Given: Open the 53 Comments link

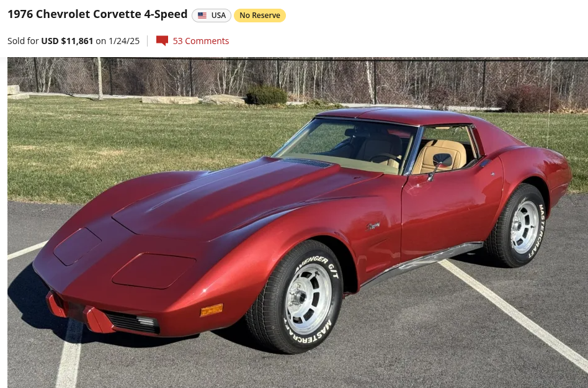Looking at the screenshot, I should click(200, 41).
